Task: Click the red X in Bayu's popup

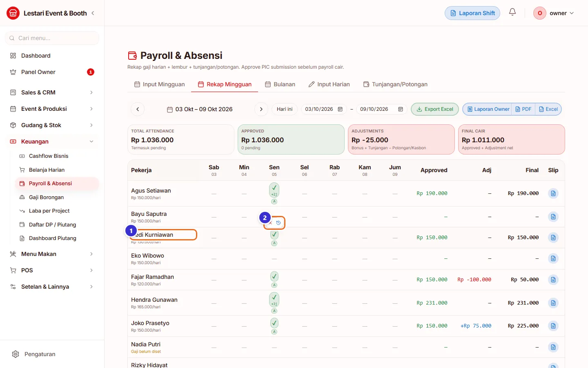Action: pos(270,223)
